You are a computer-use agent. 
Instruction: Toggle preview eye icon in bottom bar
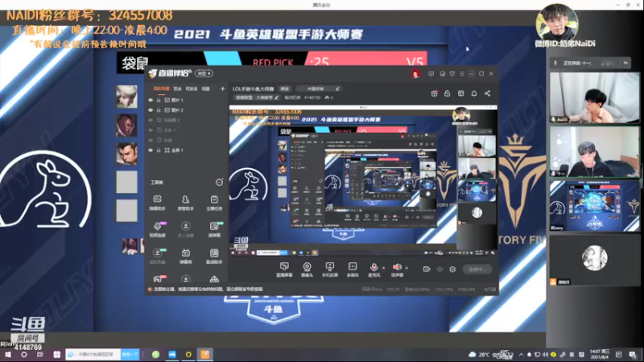pos(440,269)
